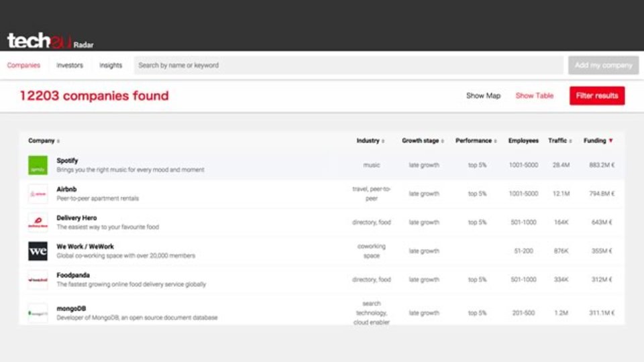This screenshot has width=644, height=362.
Task: Click mongoDB's 1.2M traffic value
Action: point(561,313)
